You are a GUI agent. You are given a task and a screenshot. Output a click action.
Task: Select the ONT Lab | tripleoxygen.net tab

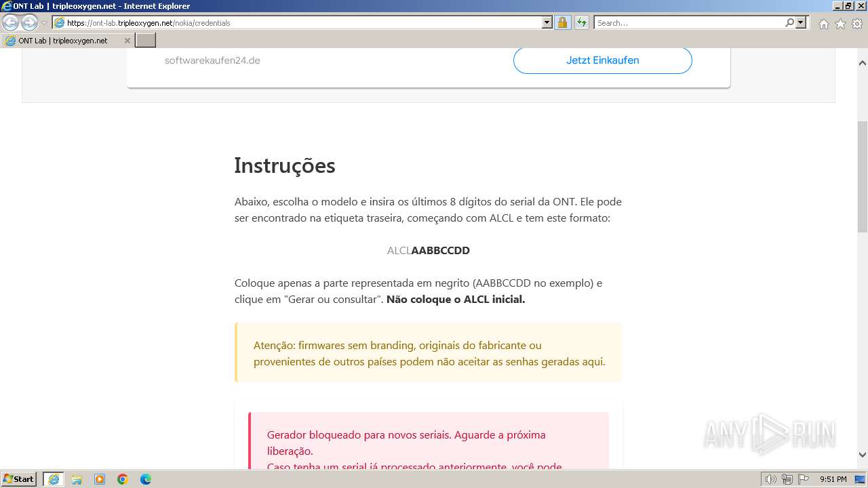[x=68, y=41]
